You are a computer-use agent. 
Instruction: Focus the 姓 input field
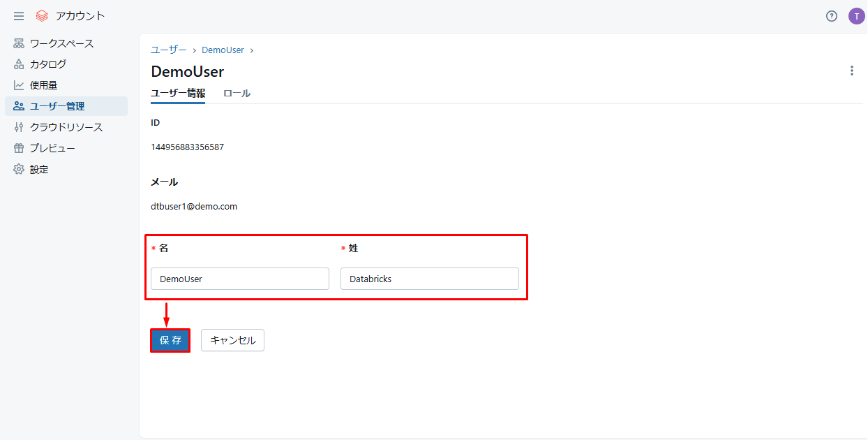[430, 279]
